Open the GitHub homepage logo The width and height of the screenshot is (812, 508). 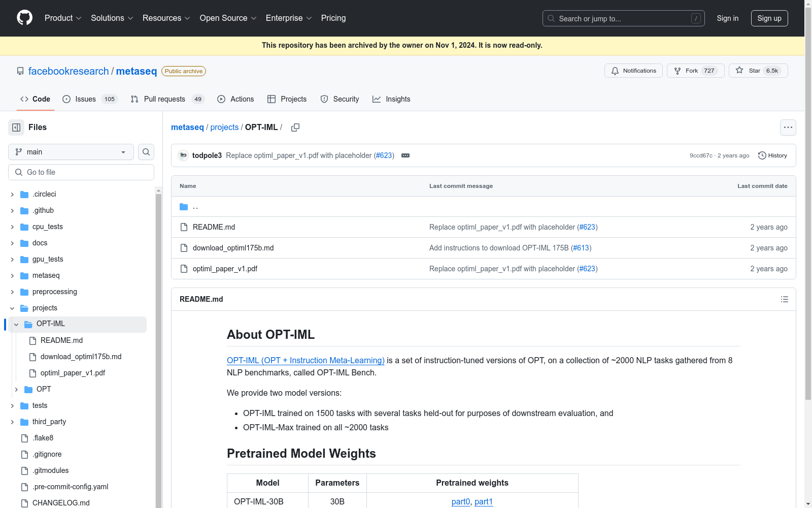[24, 18]
